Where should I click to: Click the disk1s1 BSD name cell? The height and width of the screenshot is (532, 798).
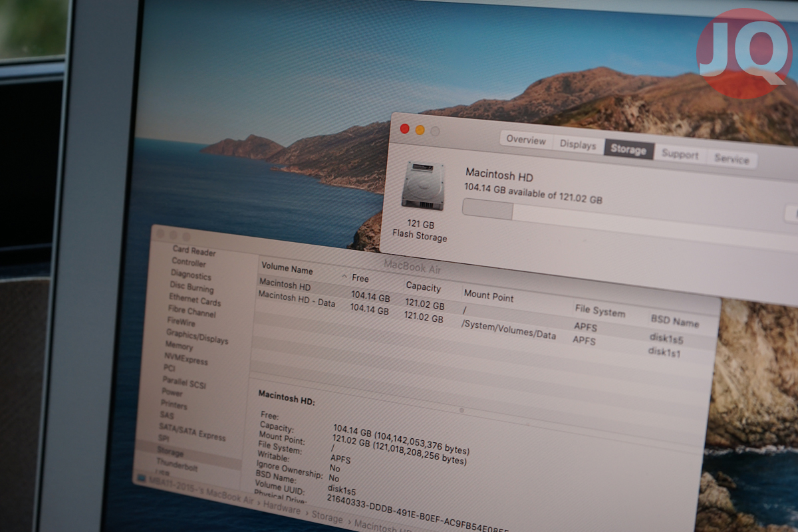click(x=664, y=352)
